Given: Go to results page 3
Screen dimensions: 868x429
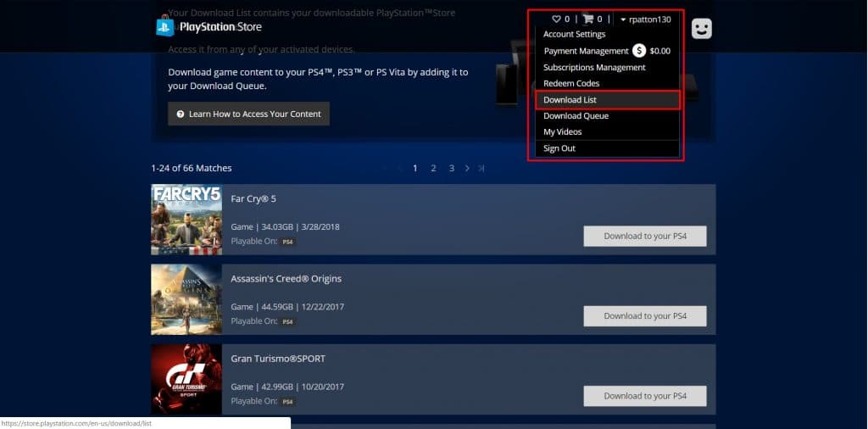Looking at the screenshot, I should point(452,168).
